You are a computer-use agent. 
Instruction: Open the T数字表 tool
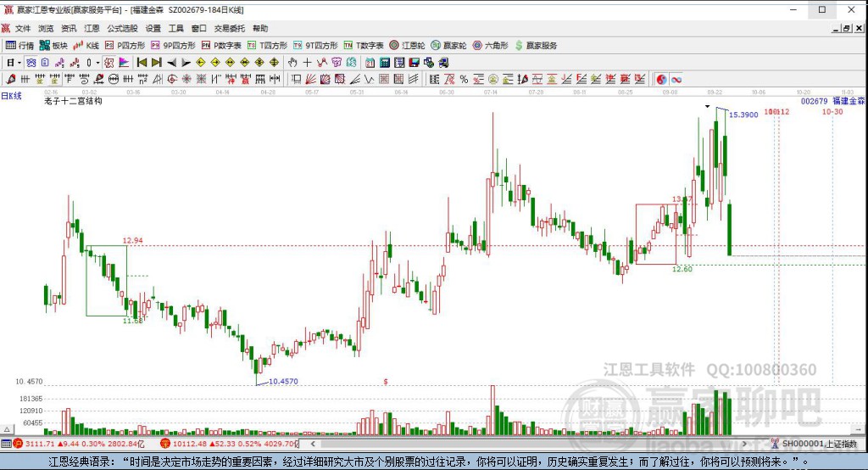pyautogui.click(x=364, y=46)
